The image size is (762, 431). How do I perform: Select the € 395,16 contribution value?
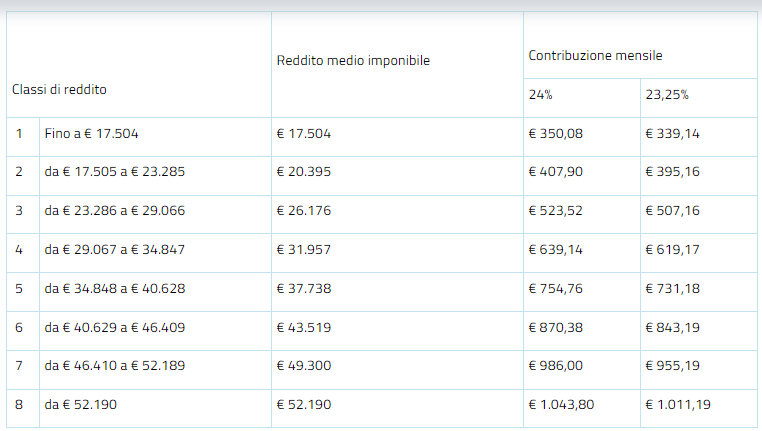(673, 171)
